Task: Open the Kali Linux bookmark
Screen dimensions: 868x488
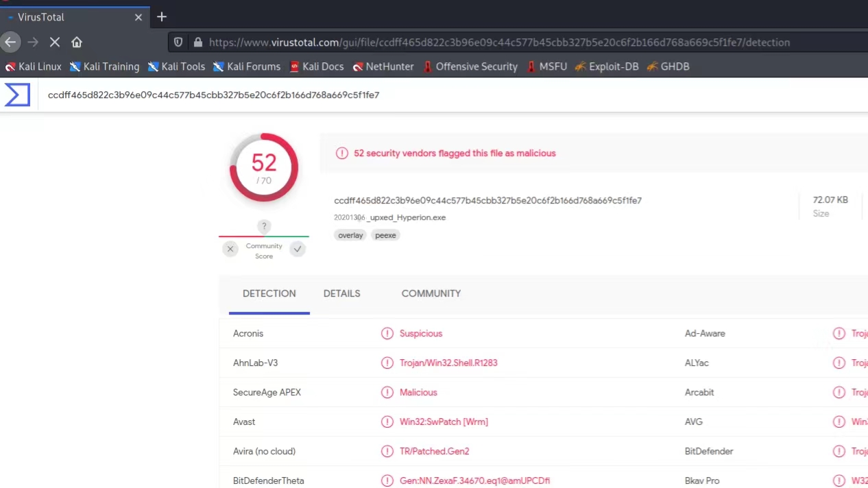Action: 33,66
